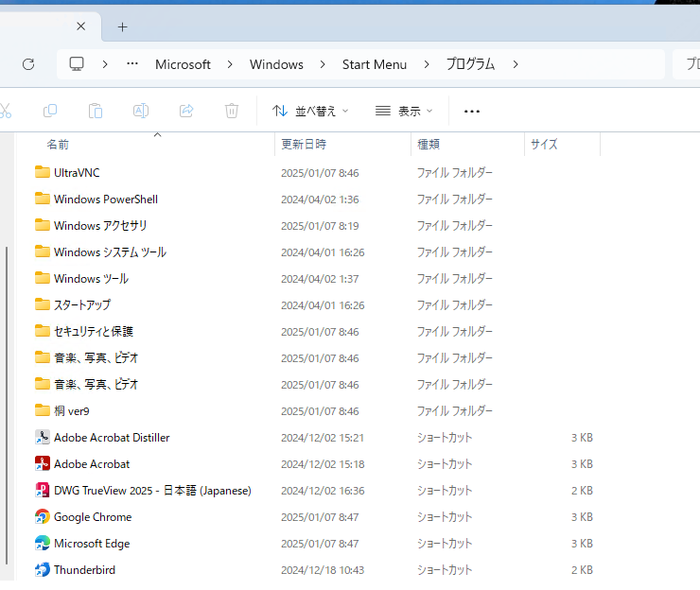Click the Refresh icon
Viewport: 700px width, 590px height.
[x=28, y=64]
